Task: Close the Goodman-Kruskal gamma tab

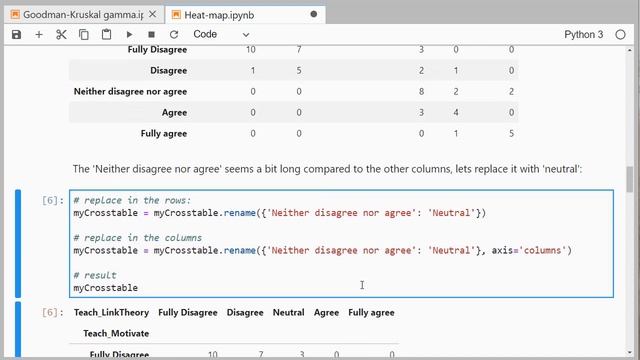Action: 153,14
